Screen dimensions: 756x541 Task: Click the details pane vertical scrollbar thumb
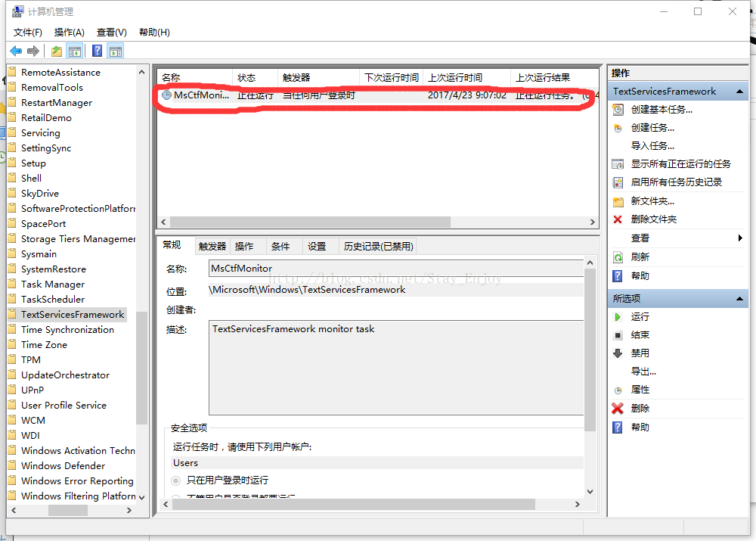(x=590, y=350)
